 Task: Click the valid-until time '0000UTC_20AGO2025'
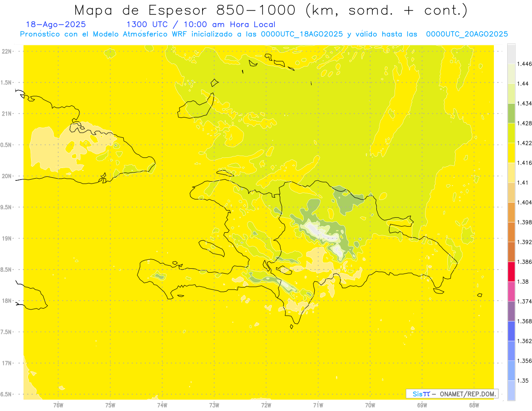[467, 34]
